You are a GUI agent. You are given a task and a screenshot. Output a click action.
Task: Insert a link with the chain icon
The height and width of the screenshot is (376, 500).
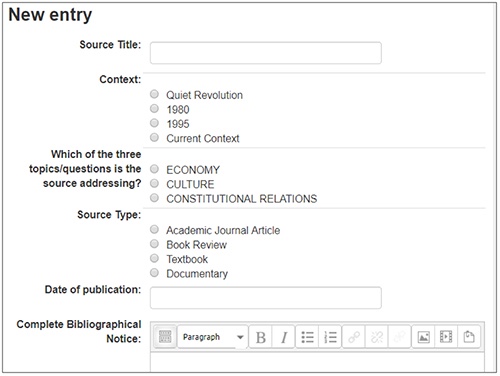coord(354,337)
